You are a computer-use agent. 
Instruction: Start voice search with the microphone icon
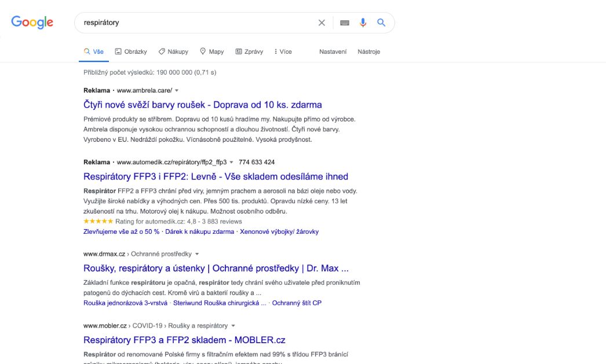[363, 23]
